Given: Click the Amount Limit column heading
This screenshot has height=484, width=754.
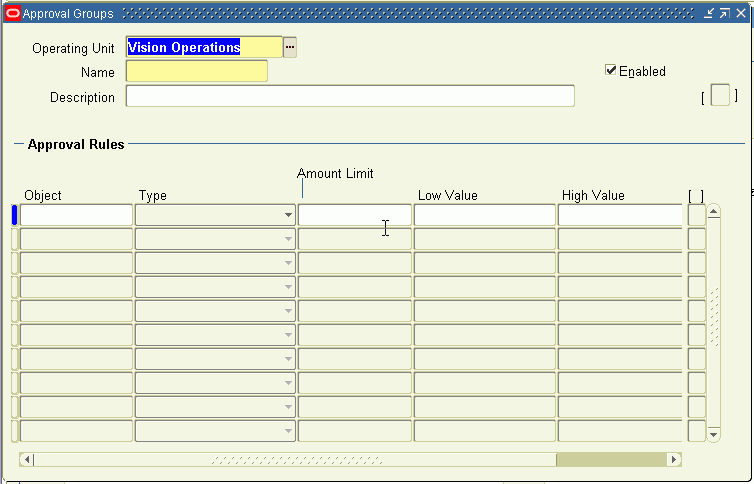Looking at the screenshot, I should (335, 174).
